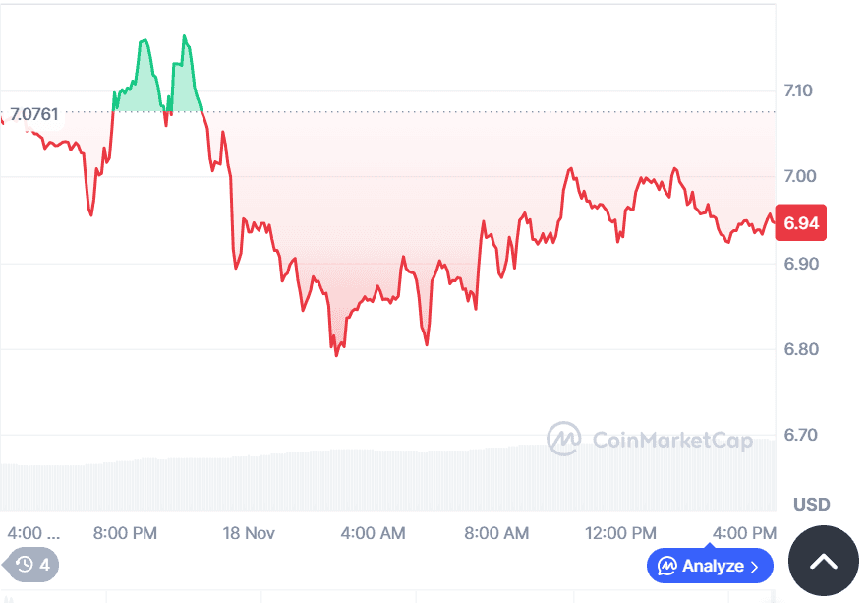The width and height of the screenshot is (868, 603).
Task: Click the 6.70 price axis label
Action: 801,435
